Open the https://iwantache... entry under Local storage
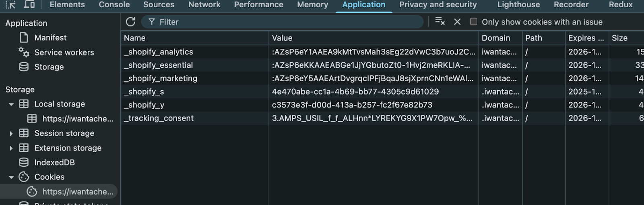 [x=78, y=119]
